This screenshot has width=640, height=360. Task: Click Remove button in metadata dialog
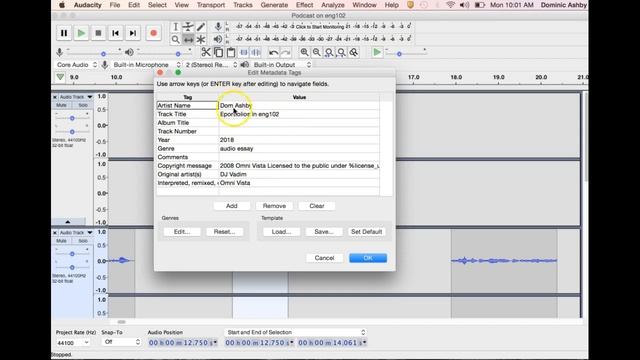pos(274,206)
